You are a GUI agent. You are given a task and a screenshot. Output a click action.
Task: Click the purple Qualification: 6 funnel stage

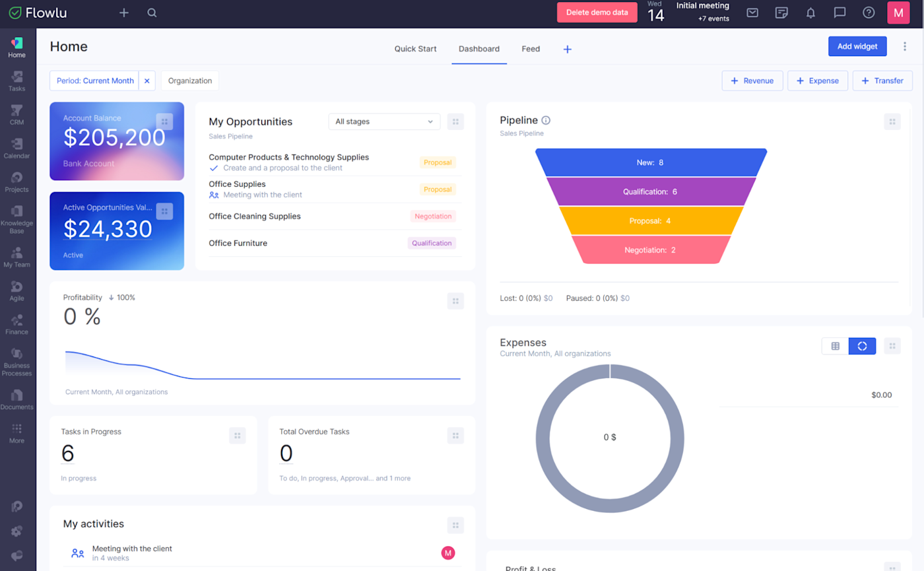651,191
